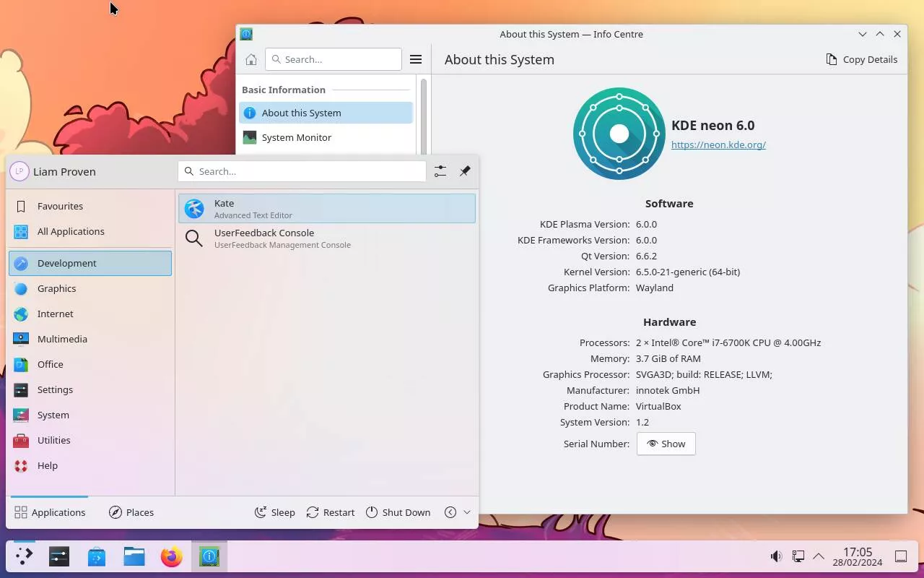Click Copy Details button
The image size is (924, 578).
pos(862,59)
